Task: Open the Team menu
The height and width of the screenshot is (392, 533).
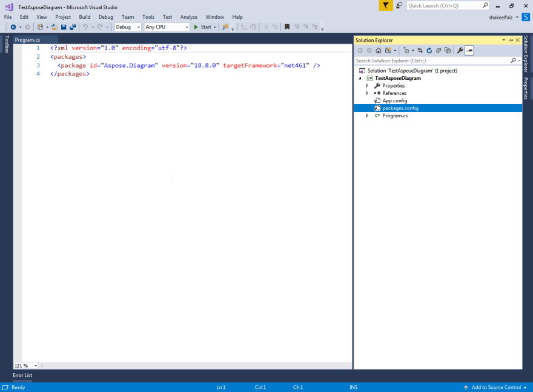Action: coord(128,17)
